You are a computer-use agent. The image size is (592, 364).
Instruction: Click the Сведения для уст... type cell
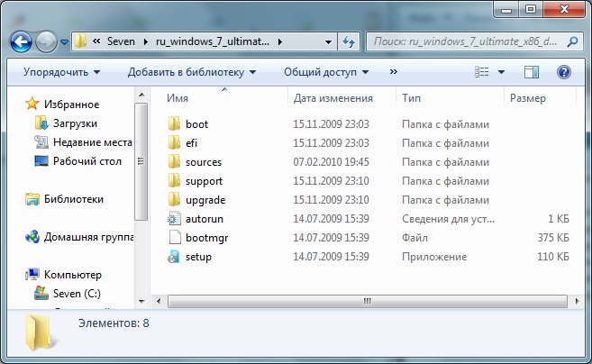pyautogui.click(x=448, y=219)
